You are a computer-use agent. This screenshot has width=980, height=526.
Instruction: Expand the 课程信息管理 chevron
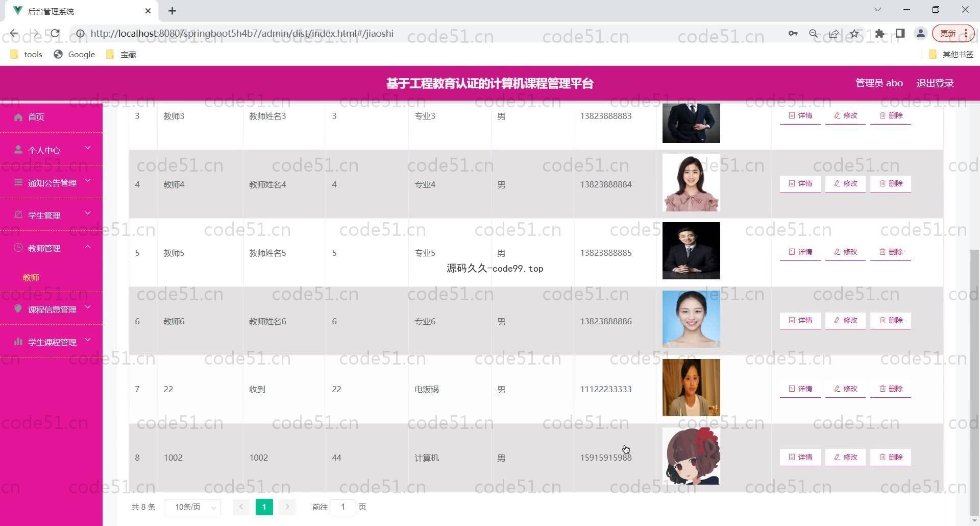pyautogui.click(x=88, y=307)
